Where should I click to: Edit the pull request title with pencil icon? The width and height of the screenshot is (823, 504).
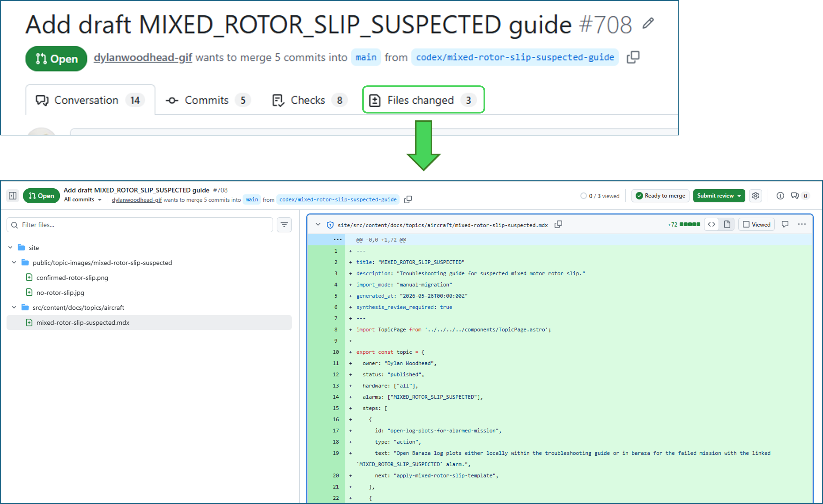[x=648, y=23]
